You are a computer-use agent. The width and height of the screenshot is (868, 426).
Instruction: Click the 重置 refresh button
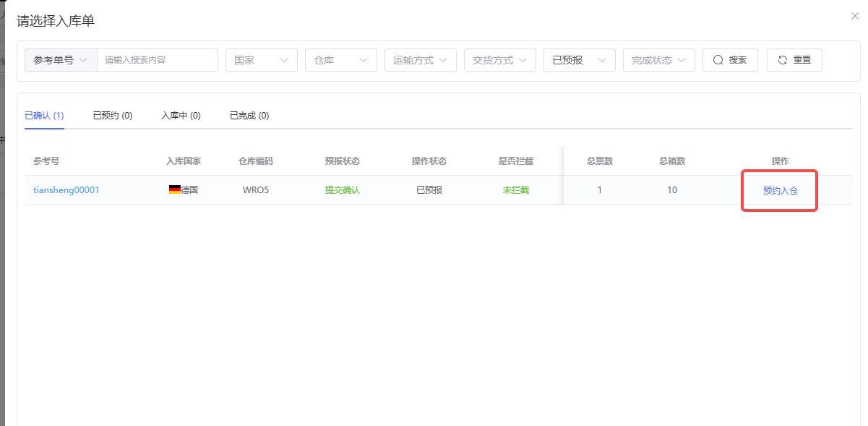(794, 60)
